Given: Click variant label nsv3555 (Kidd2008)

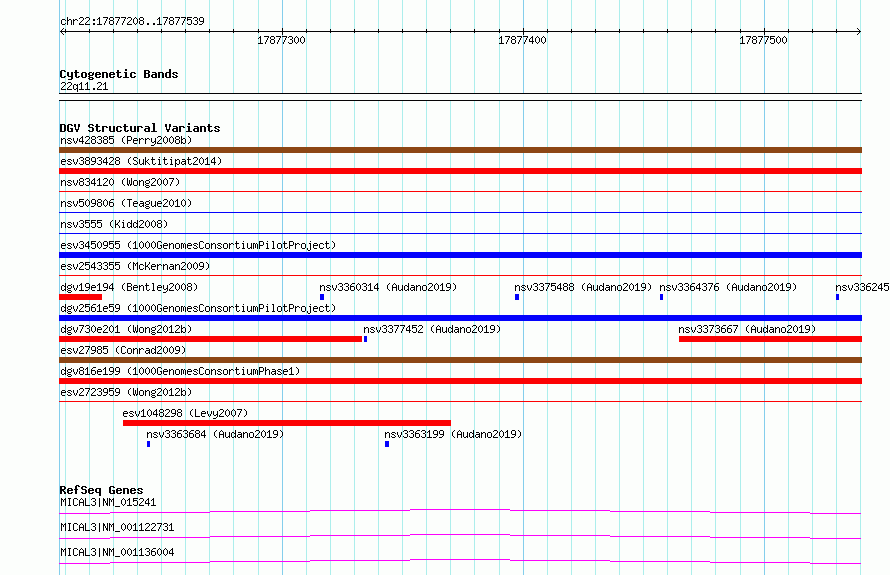Looking at the screenshot, I should [x=114, y=224].
